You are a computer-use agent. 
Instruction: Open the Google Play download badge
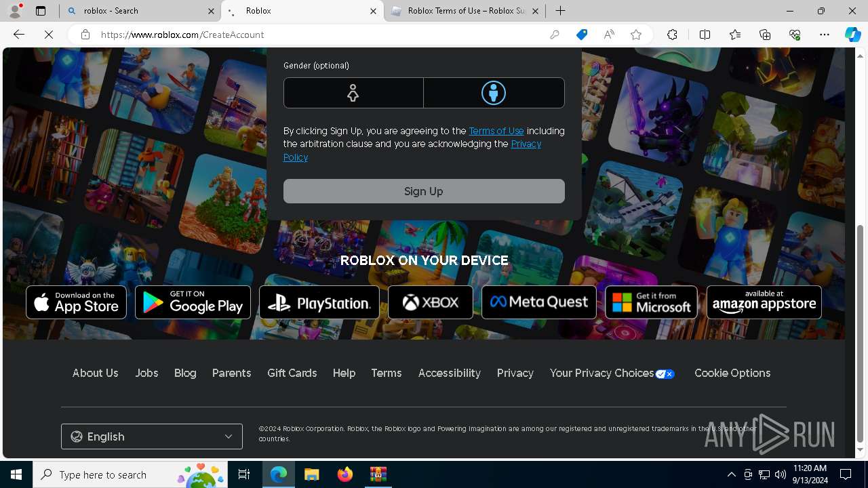point(193,302)
